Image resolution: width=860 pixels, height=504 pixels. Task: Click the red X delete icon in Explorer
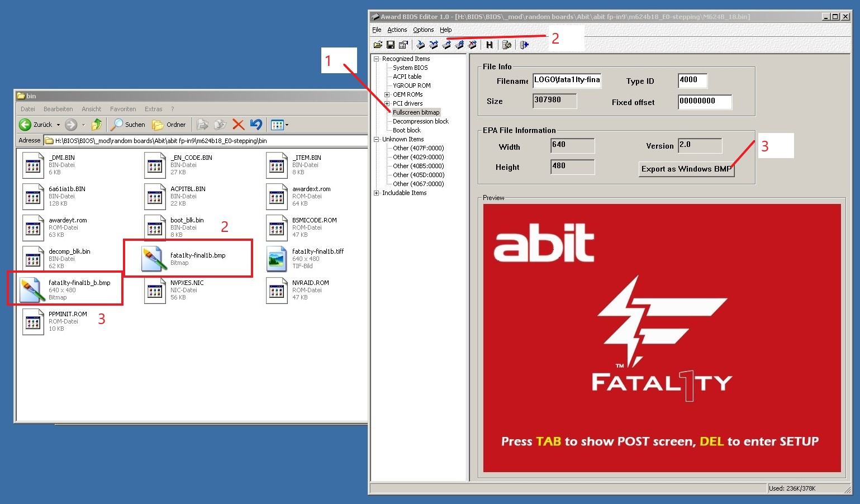239,125
